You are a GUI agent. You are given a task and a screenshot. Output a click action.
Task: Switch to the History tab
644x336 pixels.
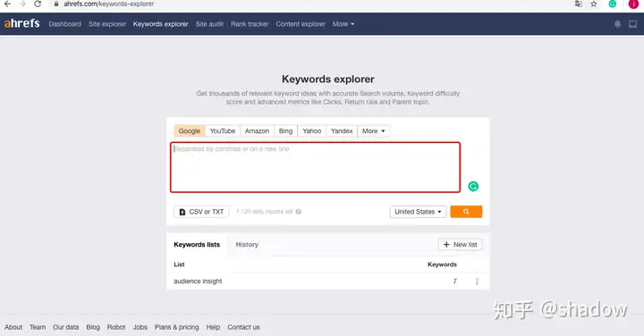247,245
